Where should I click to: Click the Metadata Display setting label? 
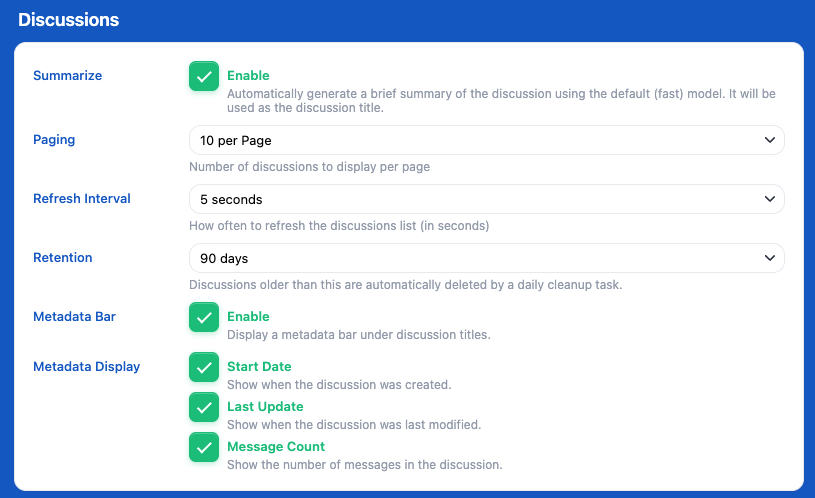(x=87, y=366)
